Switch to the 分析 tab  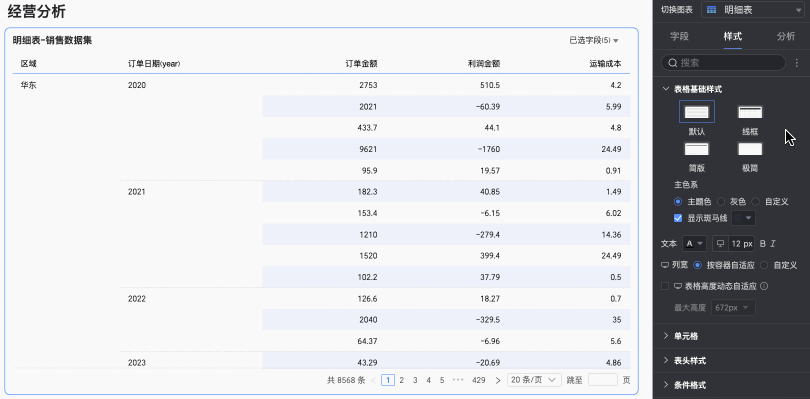pos(786,36)
